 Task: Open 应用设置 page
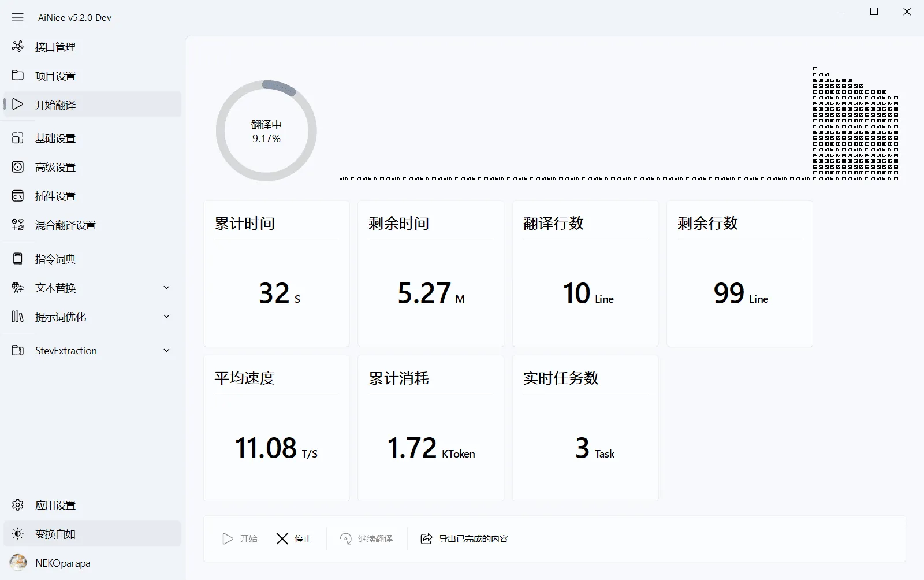[x=92, y=505]
